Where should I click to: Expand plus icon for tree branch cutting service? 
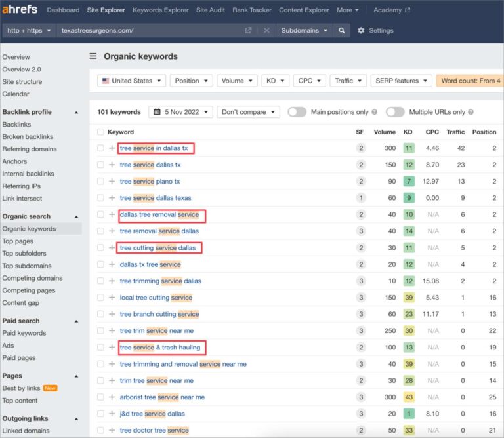pos(112,314)
